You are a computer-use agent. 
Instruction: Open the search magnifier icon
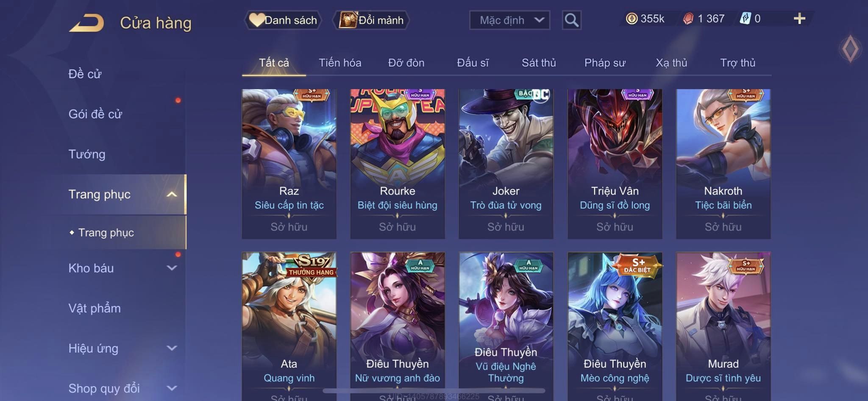pos(571,20)
